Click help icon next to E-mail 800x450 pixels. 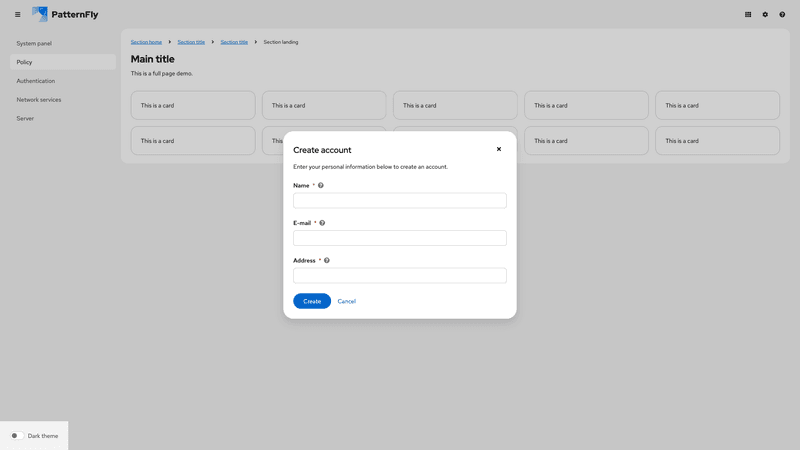[x=322, y=223]
